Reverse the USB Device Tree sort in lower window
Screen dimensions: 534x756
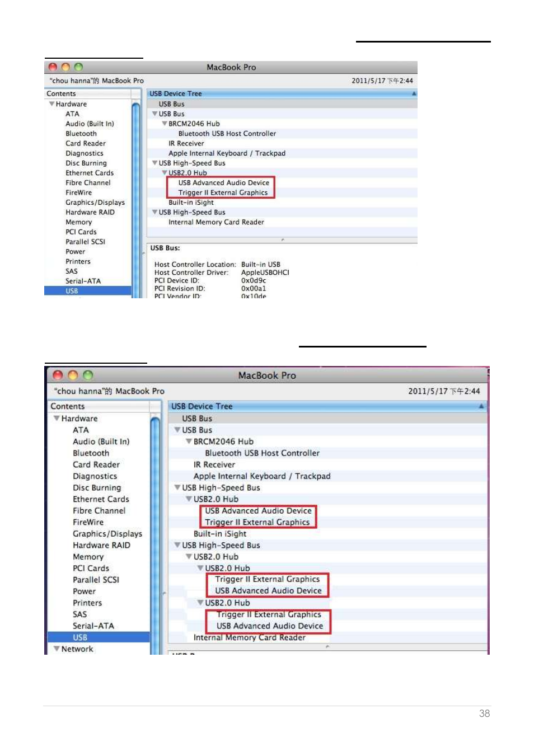481,406
